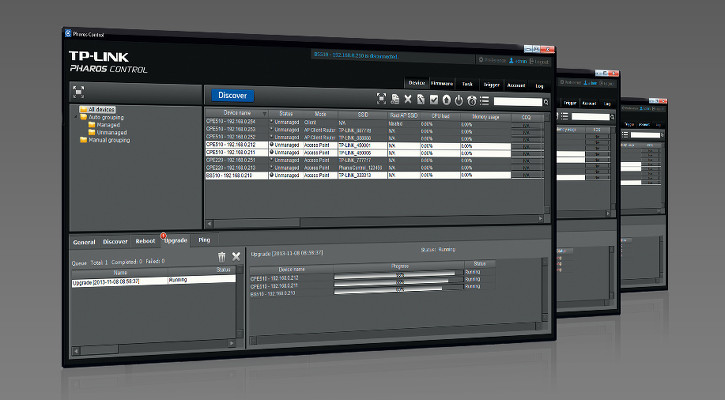
Task: Click the progress bar for CPE510 192.168.0.211
Action: click(399, 282)
